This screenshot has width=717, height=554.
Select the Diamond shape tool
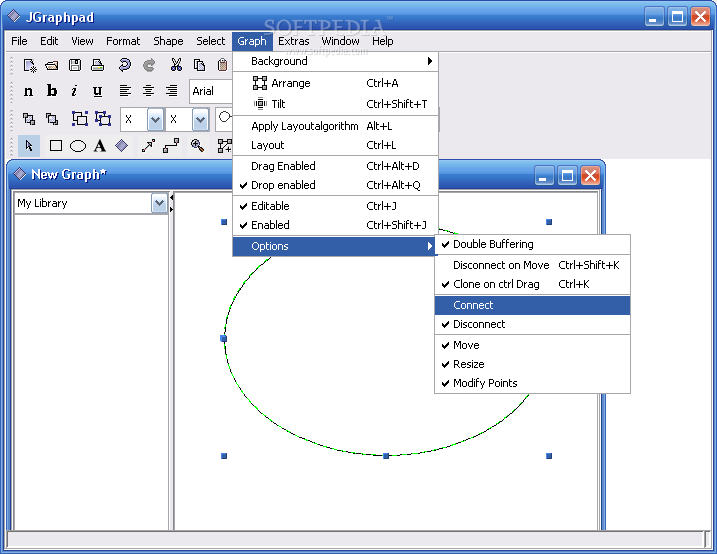122,146
